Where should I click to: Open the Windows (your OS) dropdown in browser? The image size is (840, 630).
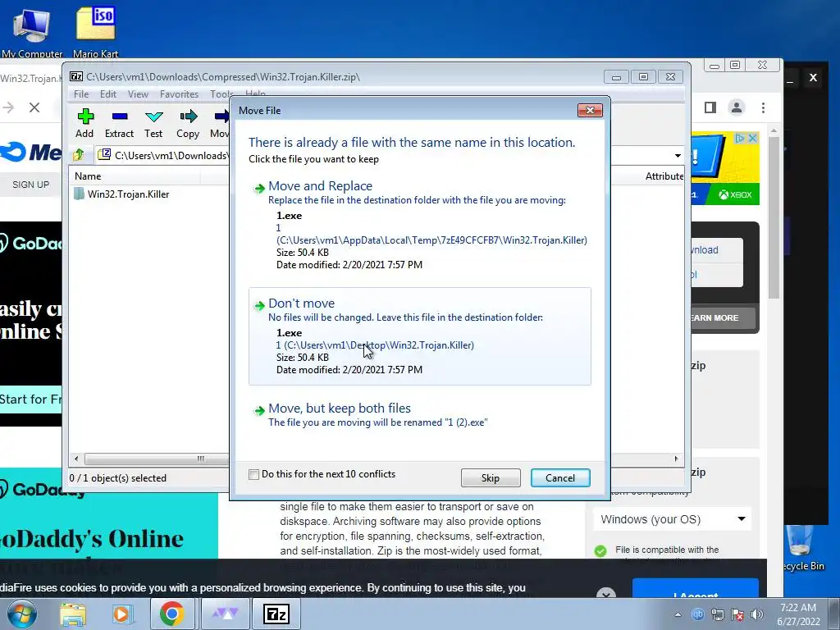(673, 519)
